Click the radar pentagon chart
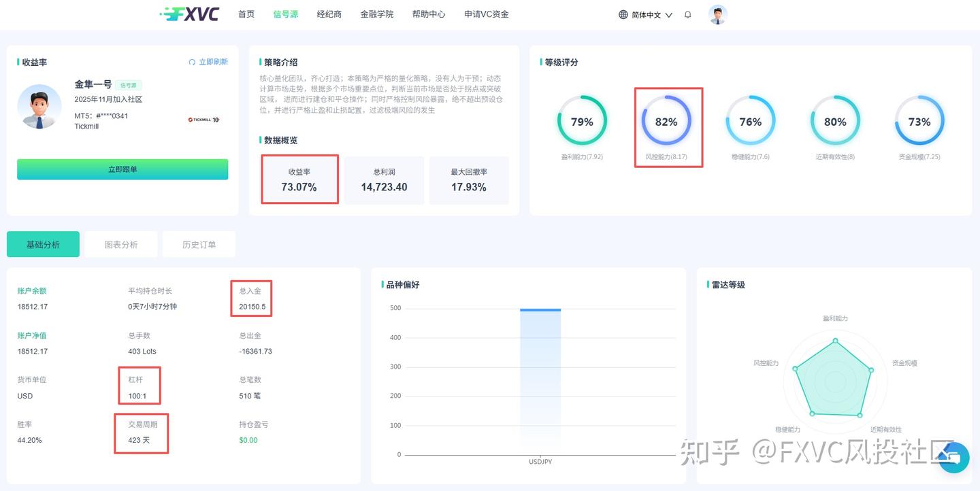 pos(835,379)
